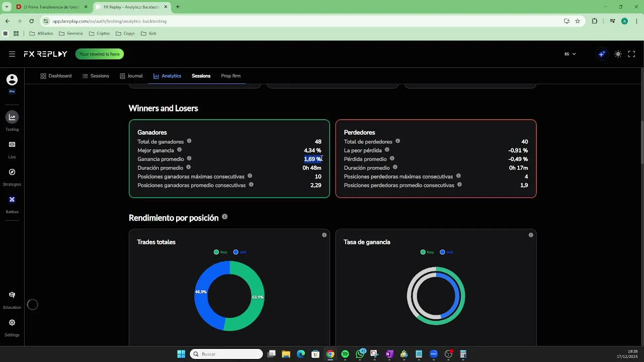This screenshot has height=362, width=644.
Task: Toggle the sell legend in Tasa de ganancia
Action: tap(447, 252)
